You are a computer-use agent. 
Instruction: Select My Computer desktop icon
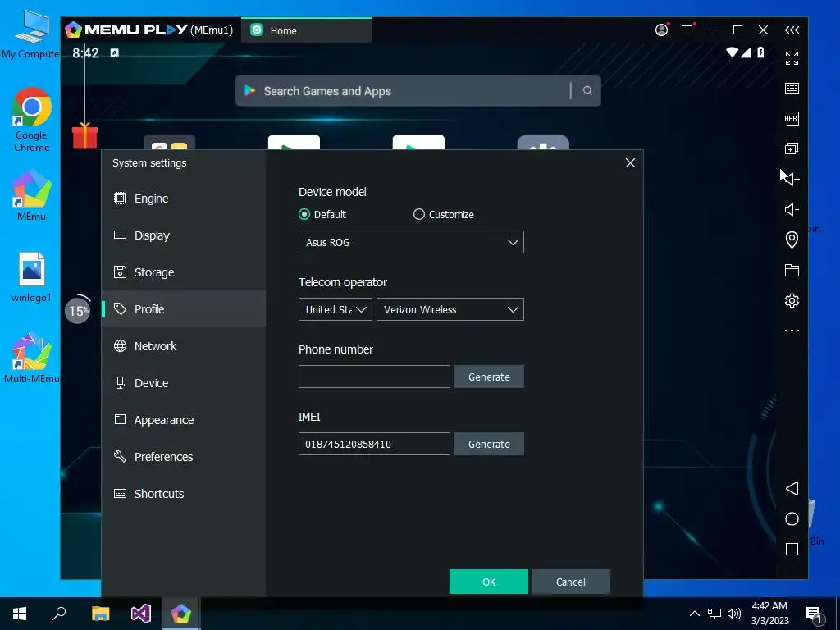point(30,35)
